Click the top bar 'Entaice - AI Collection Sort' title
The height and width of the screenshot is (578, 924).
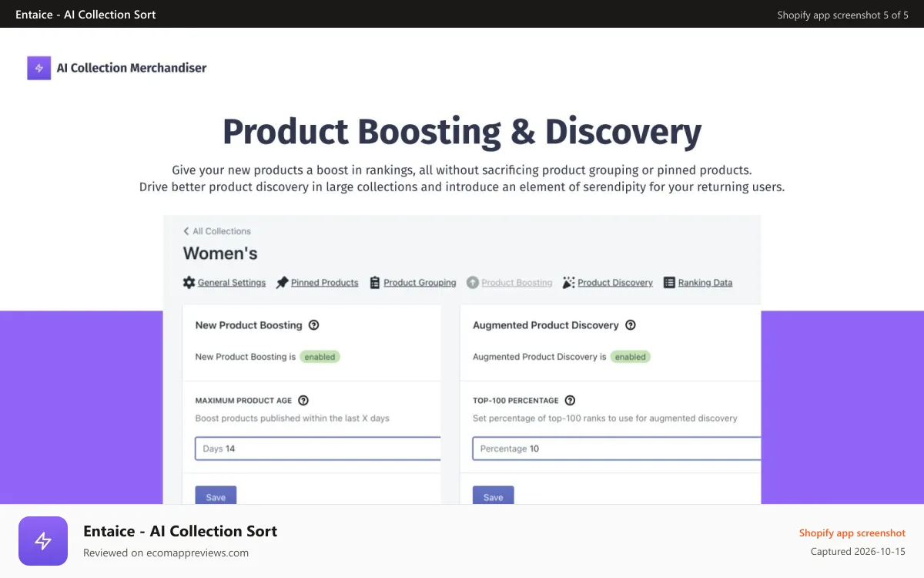85,14
